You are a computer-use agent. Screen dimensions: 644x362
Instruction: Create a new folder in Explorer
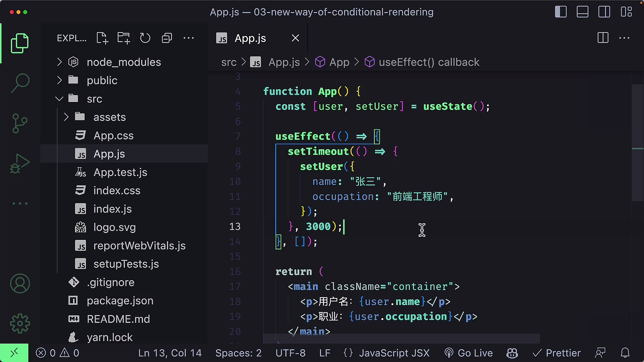(123, 38)
